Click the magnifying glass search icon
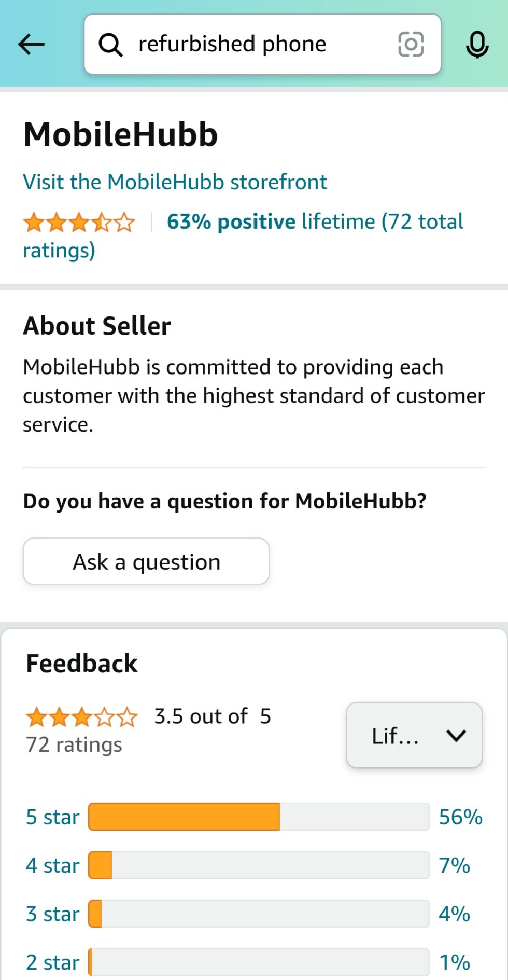Screen dimensions: 508x980 click(110, 44)
